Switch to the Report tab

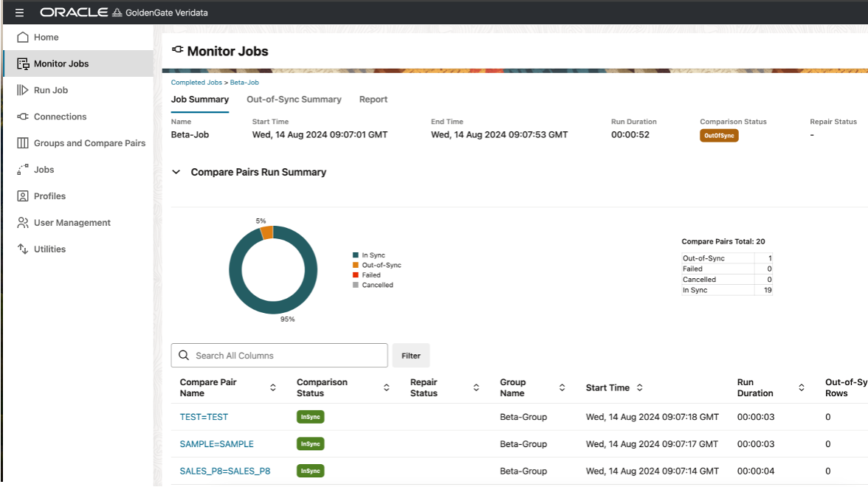(373, 100)
